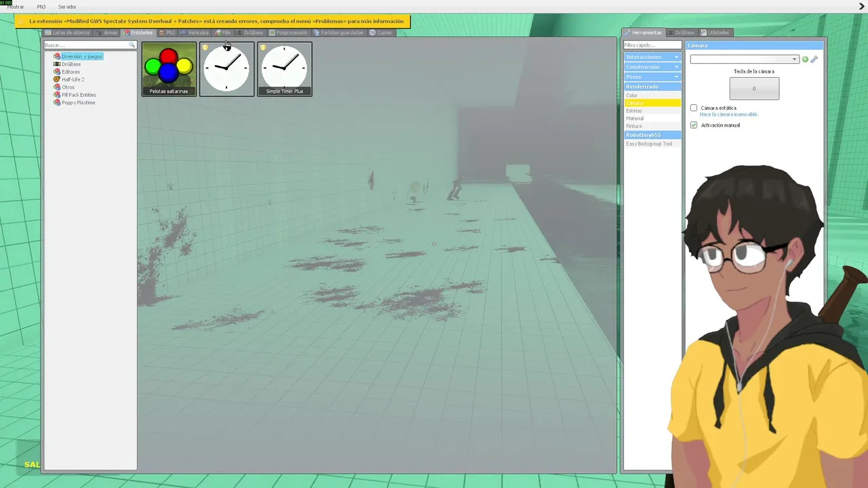Open the Partidas guardadas tab
This screenshot has width=868, height=488.
(x=339, y=33)
